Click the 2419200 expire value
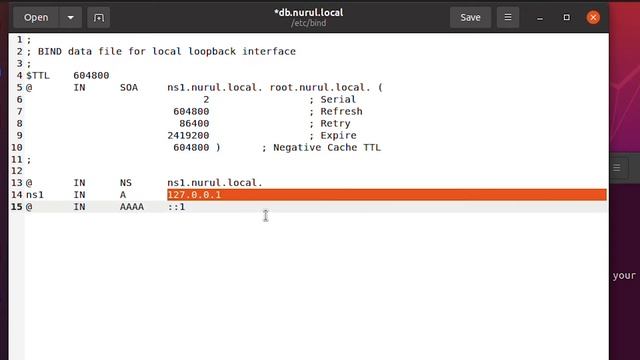This screenshot has width=640, height=360. [x=188, y=136]
